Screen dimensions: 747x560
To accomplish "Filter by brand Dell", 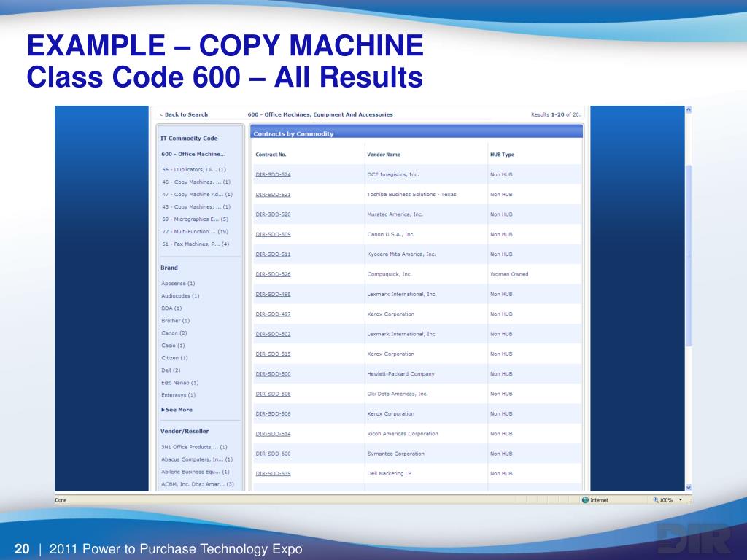I will coord(171,370).
